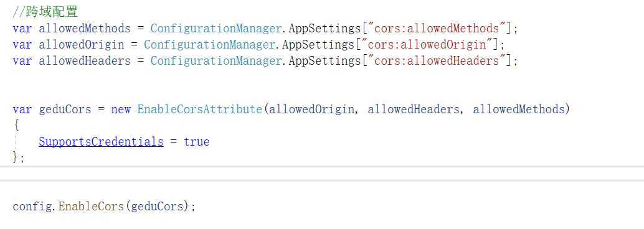Click the opening curly brace line
This screenshot has height=229, width=644.
16,125
